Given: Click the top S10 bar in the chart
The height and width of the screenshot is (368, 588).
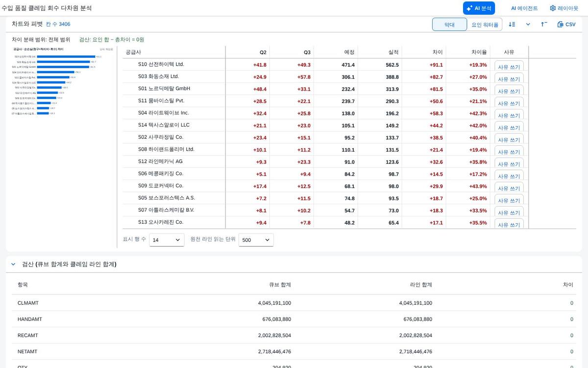Looking at the screenshot, I should point(66,56).
